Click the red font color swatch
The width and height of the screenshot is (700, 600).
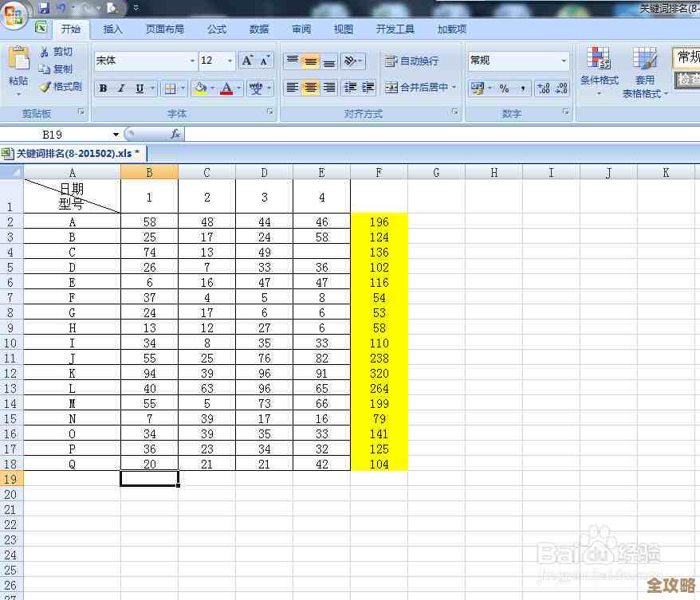tap(226, 88)
